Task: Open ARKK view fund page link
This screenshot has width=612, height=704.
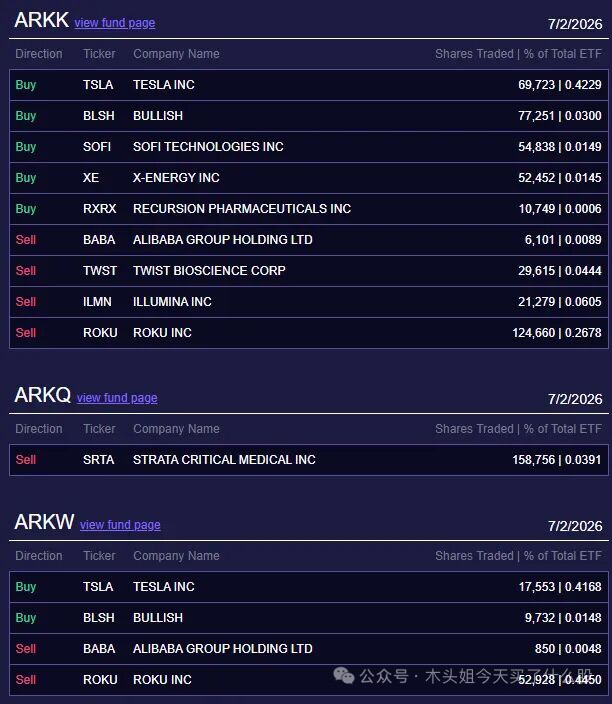Action: point(115,23)
